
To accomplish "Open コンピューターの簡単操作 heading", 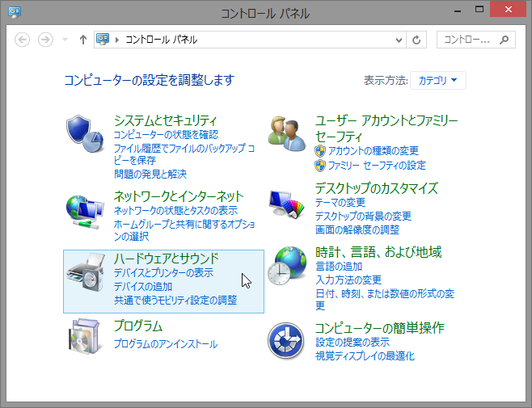I will 380,328.
